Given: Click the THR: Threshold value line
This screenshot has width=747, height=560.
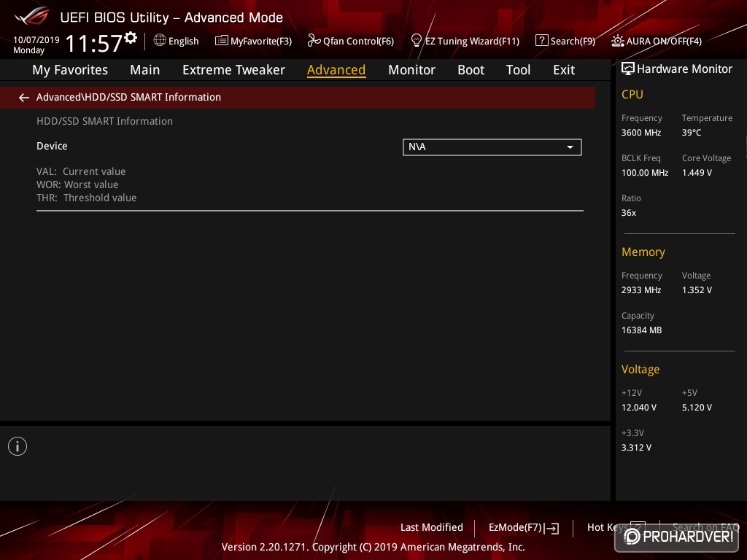Looking at the screenshot, I should click(x=86, y=198).
